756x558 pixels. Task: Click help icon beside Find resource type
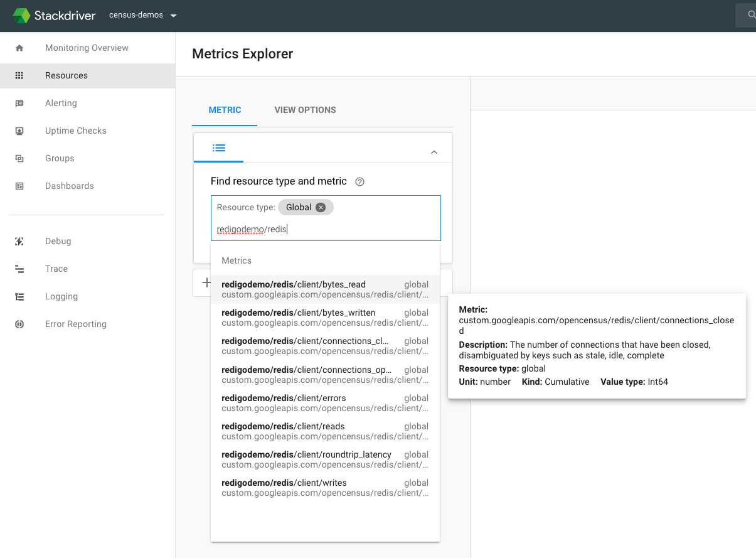[359, 181]
